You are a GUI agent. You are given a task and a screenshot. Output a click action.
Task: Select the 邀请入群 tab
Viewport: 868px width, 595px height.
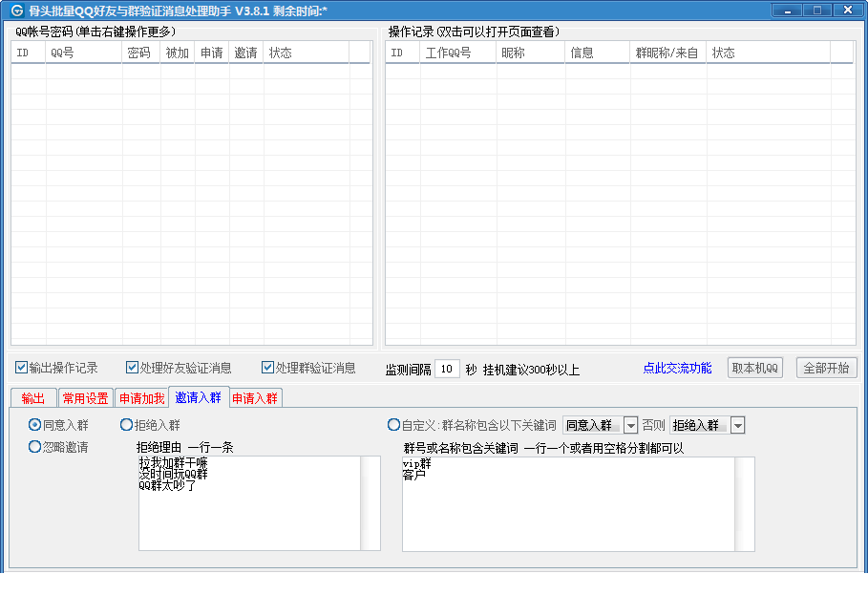(x=199, y=397)
